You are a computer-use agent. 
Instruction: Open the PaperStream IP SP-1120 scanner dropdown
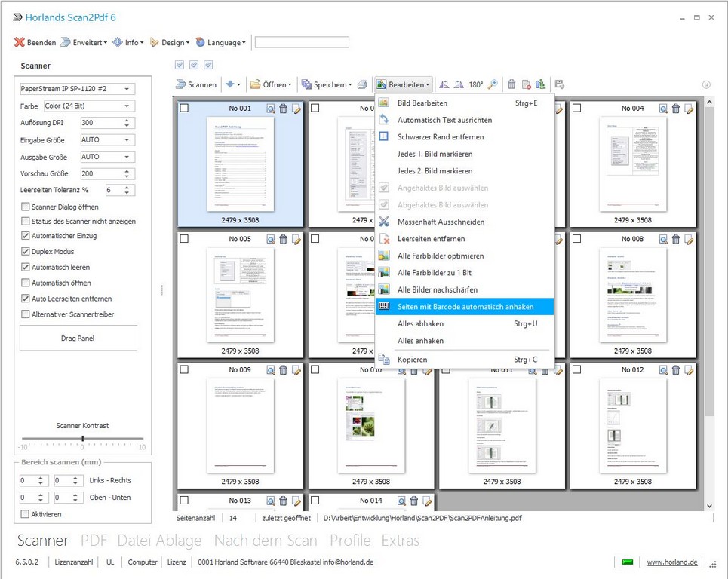click(77, 89)
